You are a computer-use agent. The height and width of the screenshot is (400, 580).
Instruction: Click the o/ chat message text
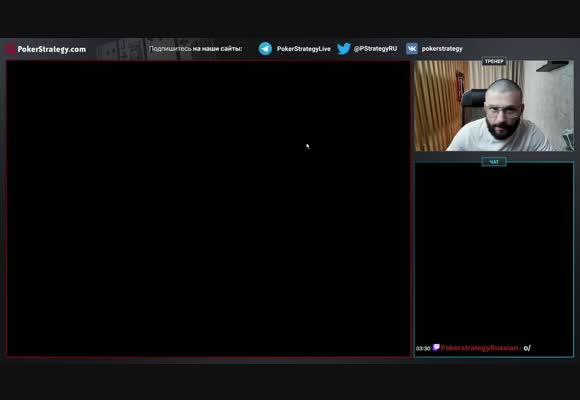pos(527,348)
